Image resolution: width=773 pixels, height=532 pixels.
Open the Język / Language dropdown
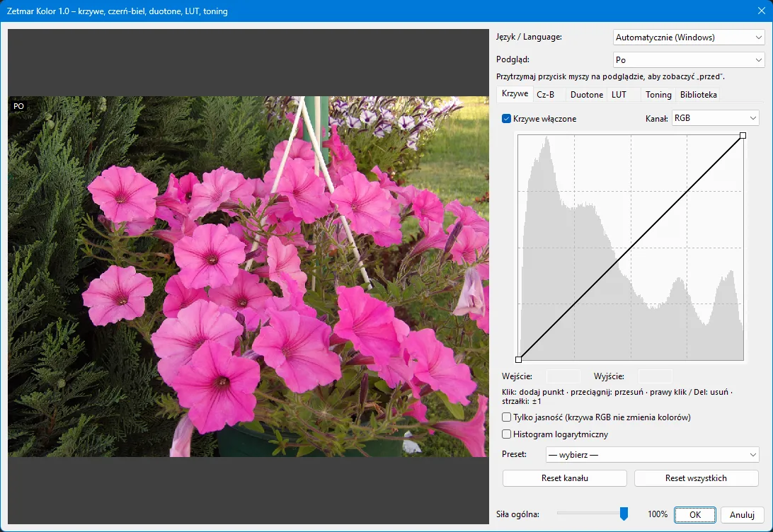coord(689,37)
